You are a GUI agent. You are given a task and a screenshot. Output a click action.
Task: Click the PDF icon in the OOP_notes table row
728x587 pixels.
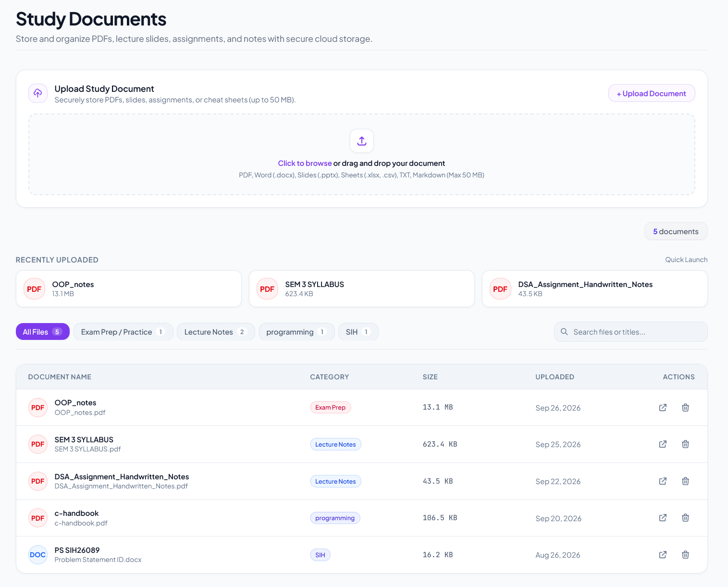click(38, 408)
